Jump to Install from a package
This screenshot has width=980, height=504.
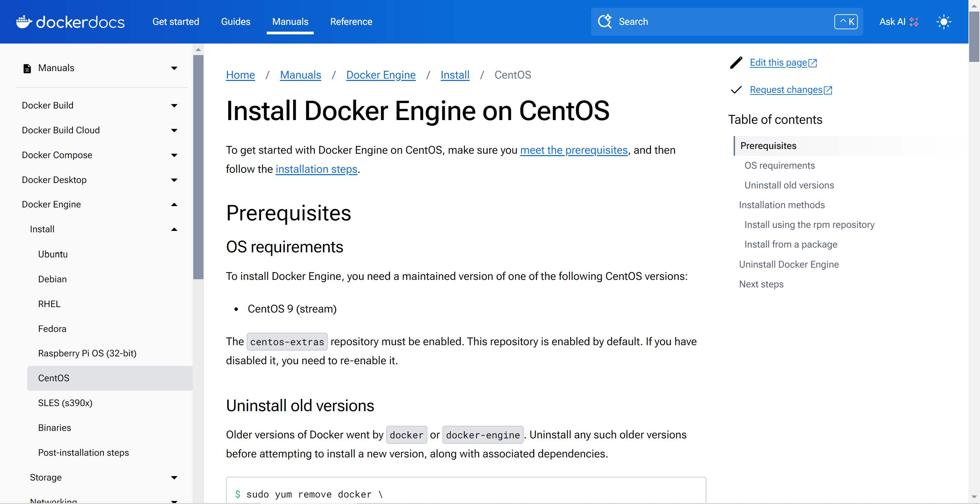coord(790,245)
